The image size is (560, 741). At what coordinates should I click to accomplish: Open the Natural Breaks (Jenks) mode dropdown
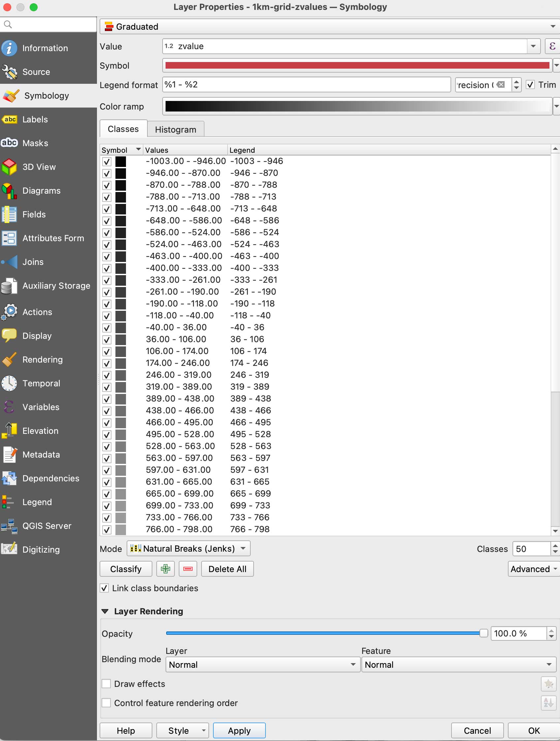coord(188,549)
